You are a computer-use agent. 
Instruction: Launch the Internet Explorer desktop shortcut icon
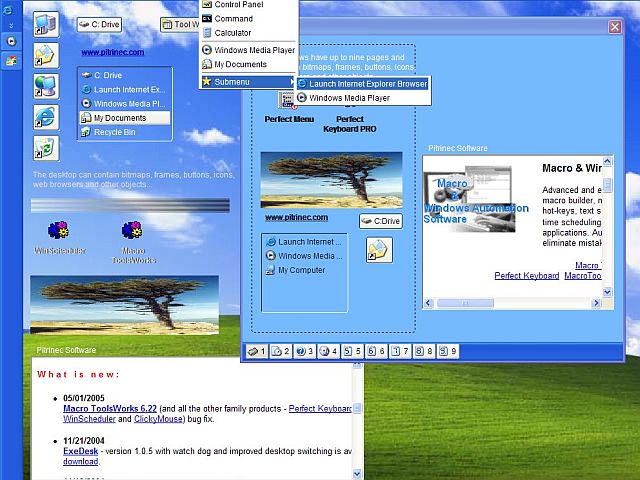click(x=46, y=117)
